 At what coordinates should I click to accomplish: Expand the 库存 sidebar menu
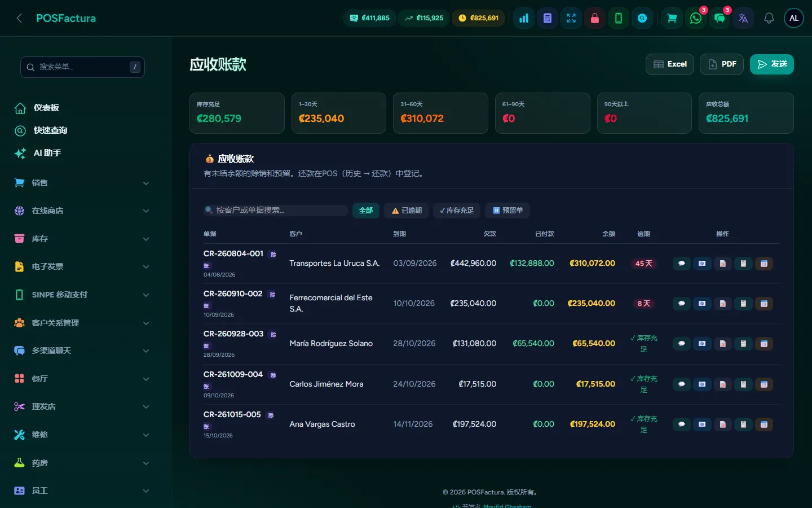(82, 239)
